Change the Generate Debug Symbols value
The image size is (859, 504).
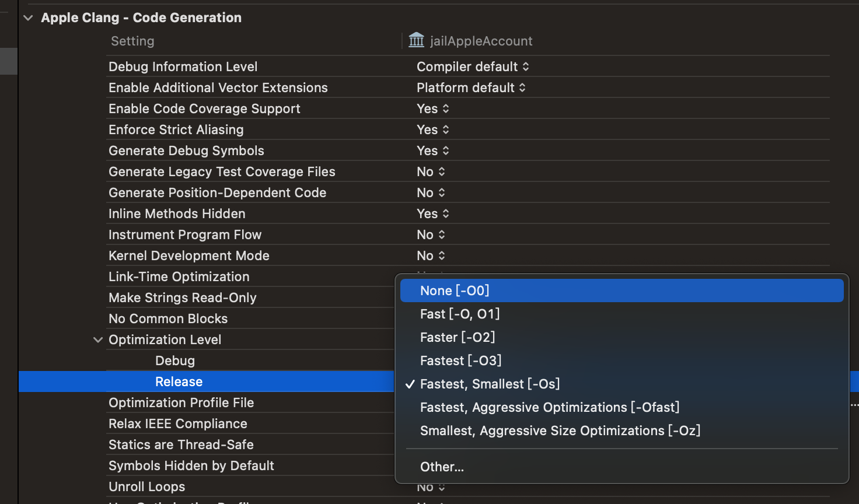point(433,150)
